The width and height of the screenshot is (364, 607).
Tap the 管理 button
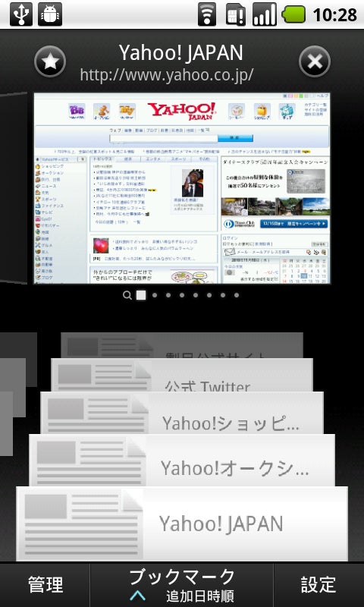45,584
